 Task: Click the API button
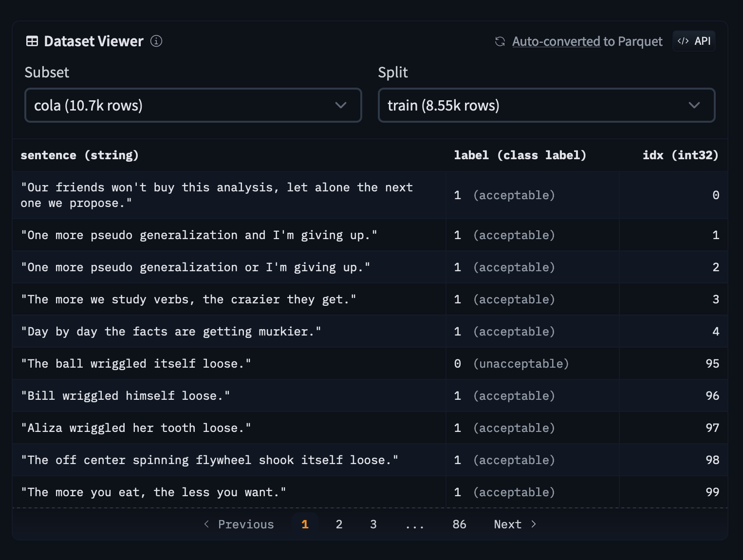point(694,41)
